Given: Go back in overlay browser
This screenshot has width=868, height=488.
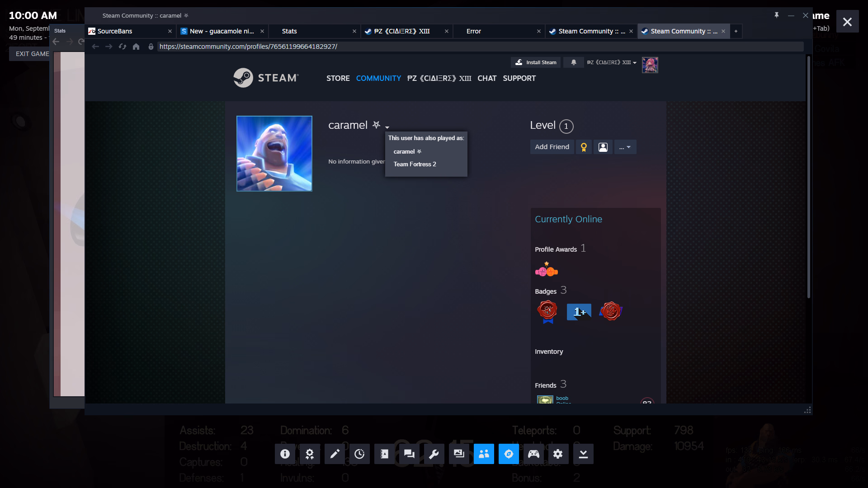Looking at the screenshot, I should click(x=95, y=47).
